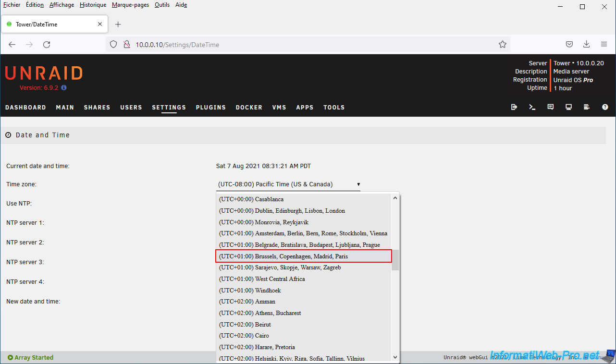Bookmark this page with the star icon
This screenshot has width=616, height=364.
503,44
